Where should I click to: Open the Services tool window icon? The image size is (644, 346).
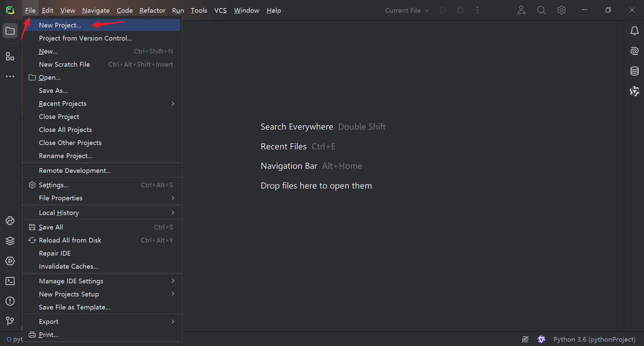tap(10, 261)
